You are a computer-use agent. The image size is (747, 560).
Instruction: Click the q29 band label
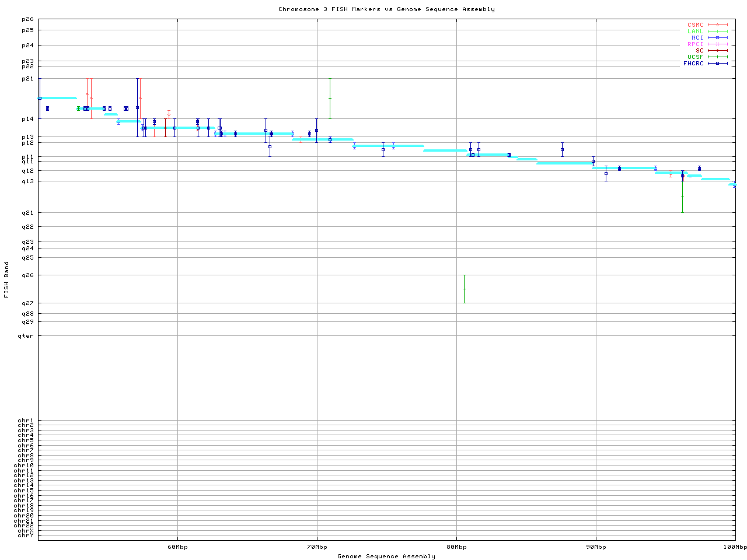[28, 322]
